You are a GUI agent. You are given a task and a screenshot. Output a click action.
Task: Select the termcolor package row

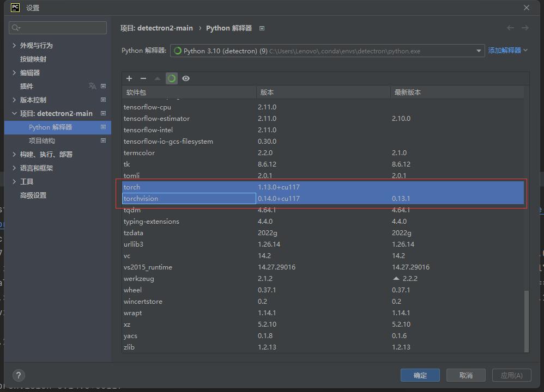(x=323, y=153)
